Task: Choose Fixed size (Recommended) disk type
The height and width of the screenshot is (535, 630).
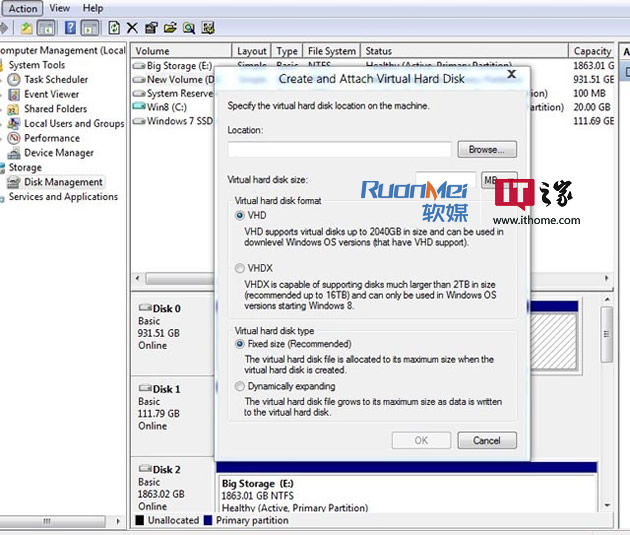Action: [x=239, y=344]
